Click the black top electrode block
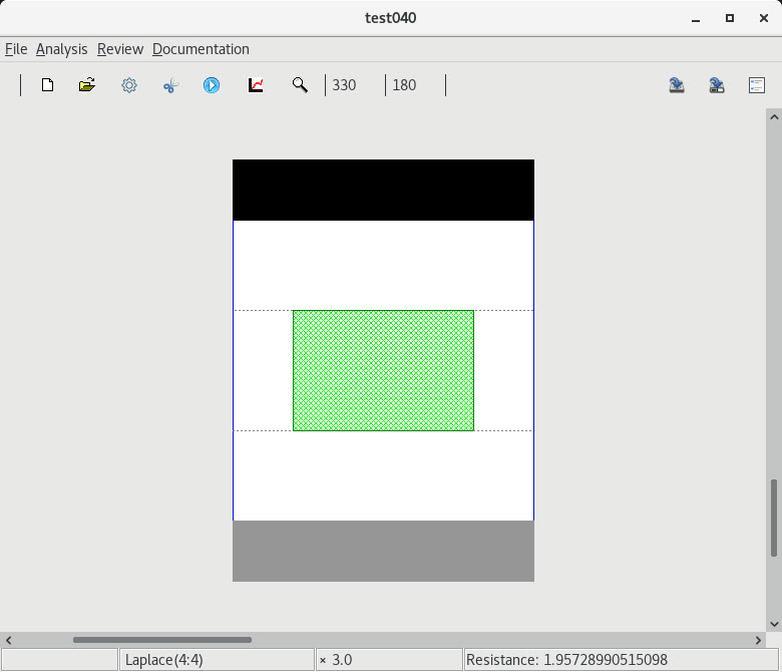The height and width of the screenshot is (672, 782). pos(383,189)
